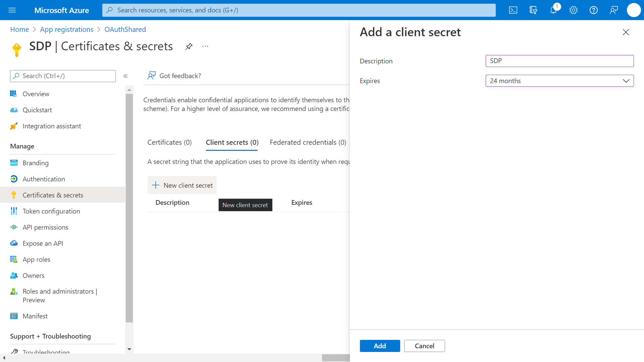
Task: Click the Description input field
Action: pos(559,61)
